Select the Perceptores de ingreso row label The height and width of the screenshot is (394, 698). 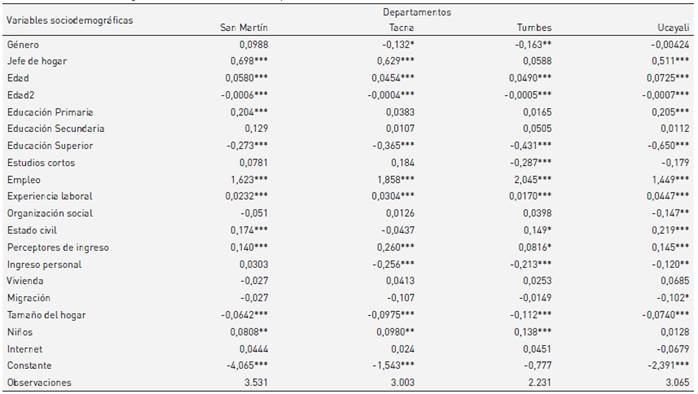pos(58,248)
